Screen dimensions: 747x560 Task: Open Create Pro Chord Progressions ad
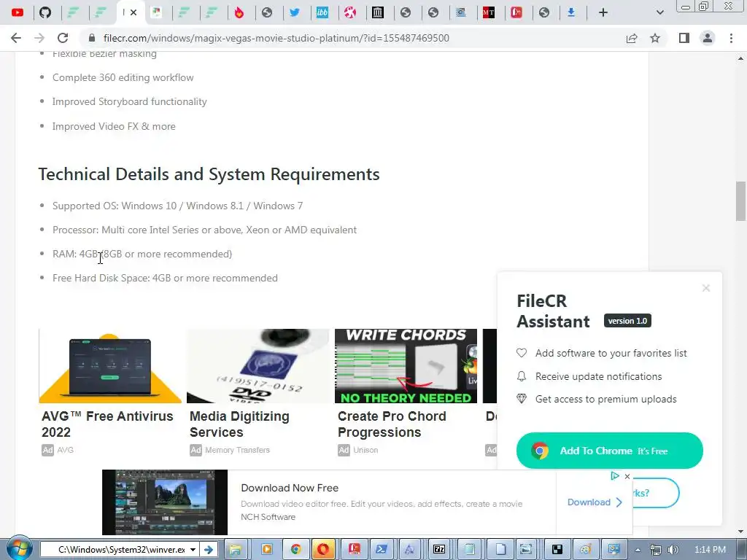pos(392,424)
